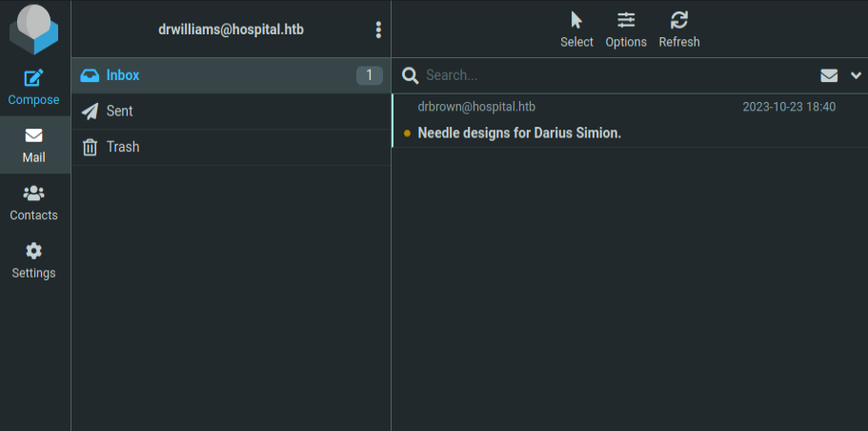Select the Inbox folder
The width and height of the screenshot is (868, 431).
coord(123,75)
